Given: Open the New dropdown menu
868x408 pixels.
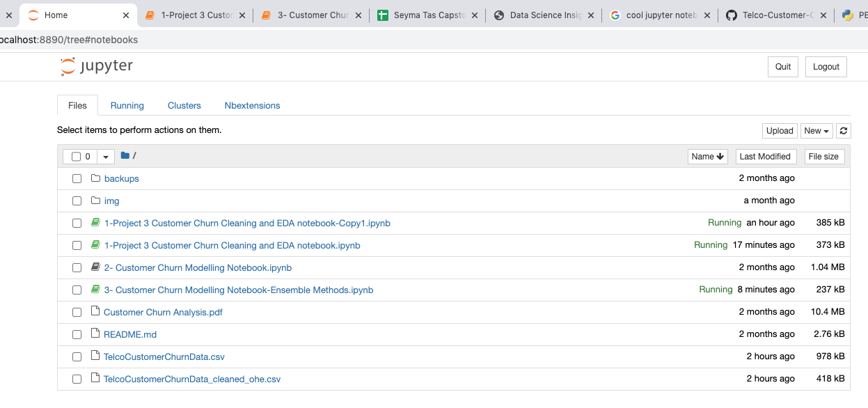Looking at the screenshot, I should coord(816,131).
